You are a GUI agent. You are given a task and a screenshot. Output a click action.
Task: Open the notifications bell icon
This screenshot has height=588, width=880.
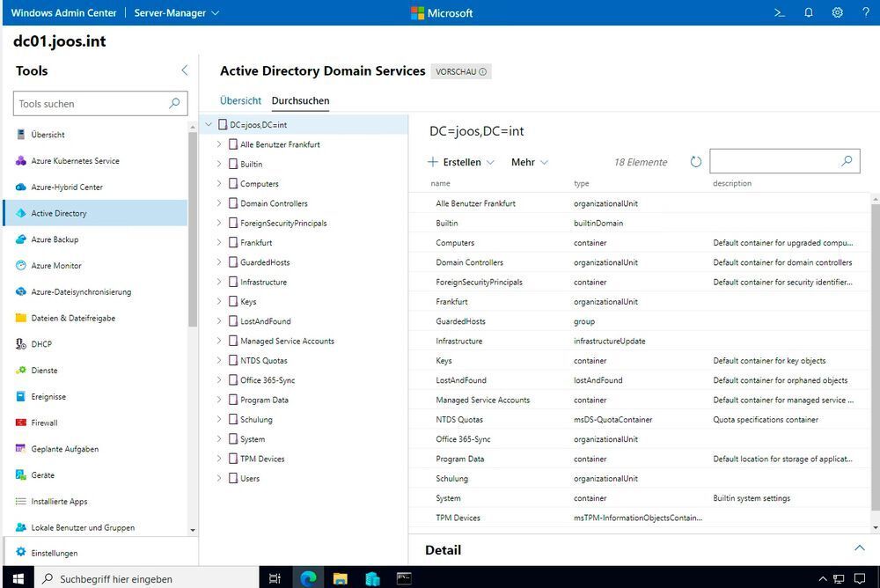coord(807,12)
